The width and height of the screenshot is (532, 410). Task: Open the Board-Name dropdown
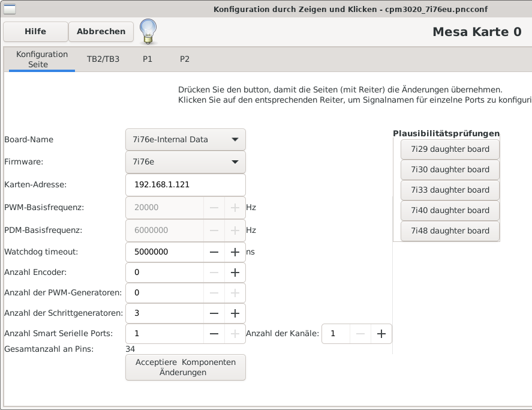185,139
